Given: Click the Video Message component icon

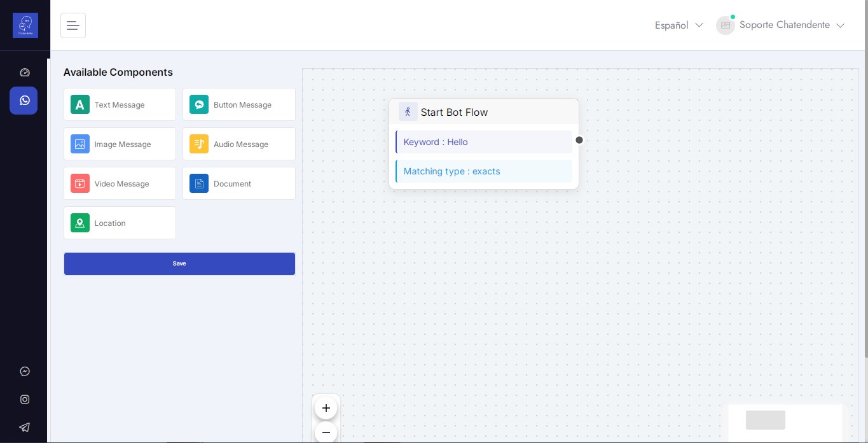Looking at the screenshot, I should 79,184.
